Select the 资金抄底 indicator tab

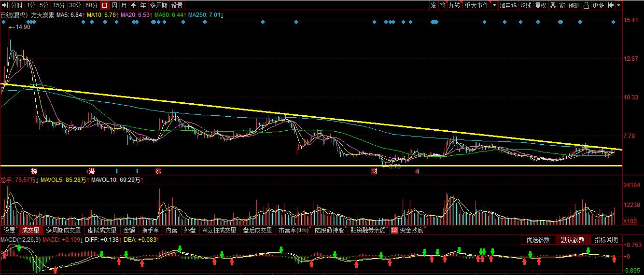click(x=411, y=231)
